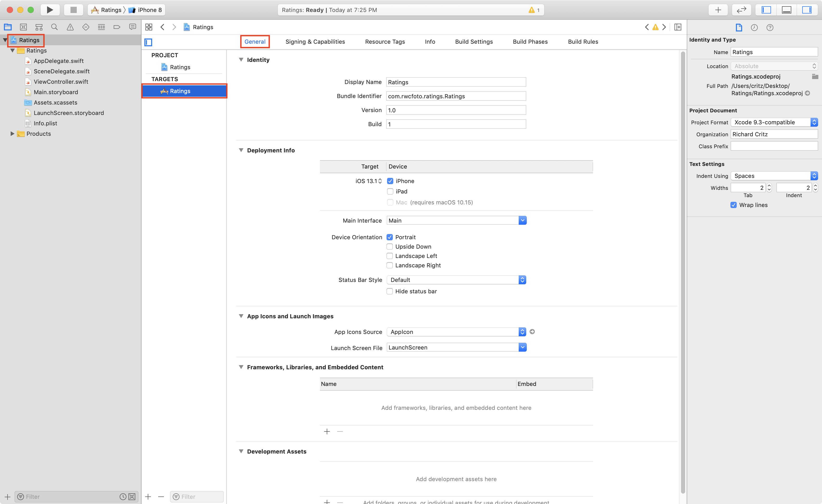This screenshot has width=822, height=504.
Task: Toggle the debug area visibility
Action: pos(786,10)
